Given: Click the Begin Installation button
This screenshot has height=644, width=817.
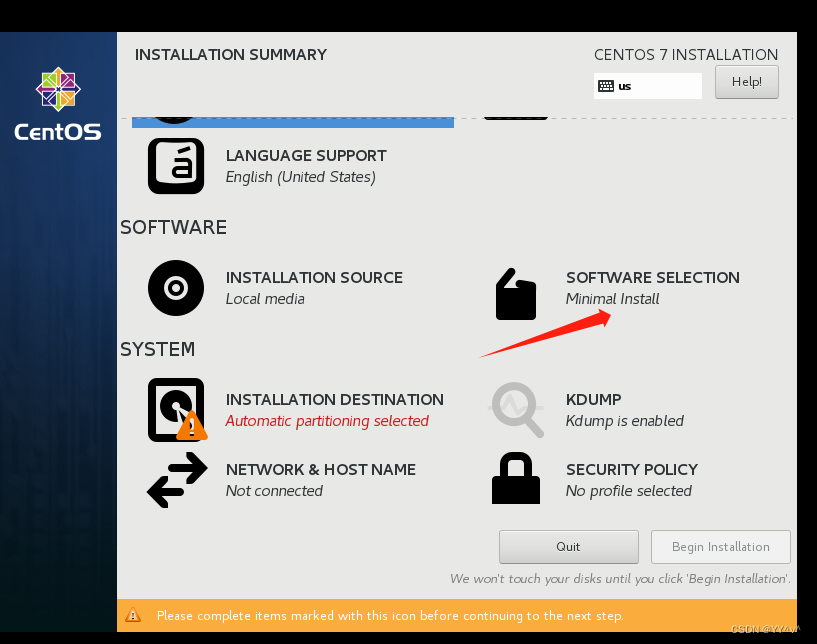Looking at the screenshot, I should click(x=721, y=547).
